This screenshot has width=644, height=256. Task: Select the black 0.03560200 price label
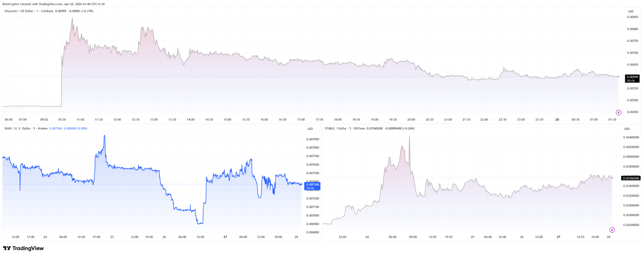[x=631, y=178]
